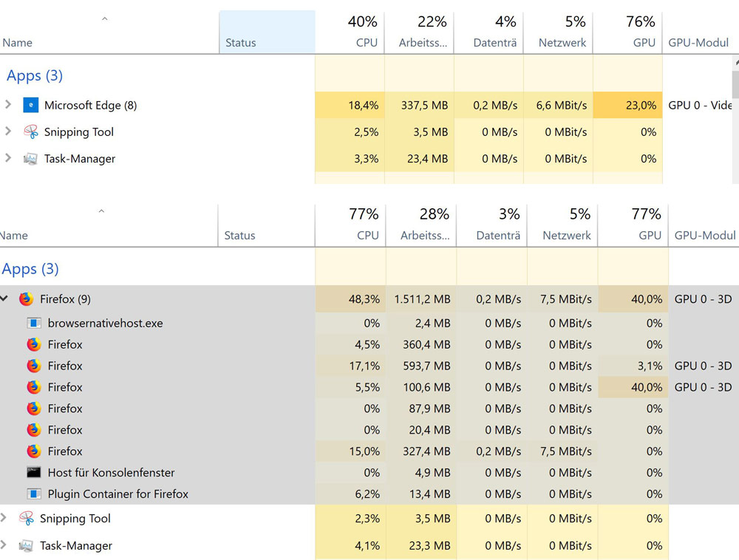Expand the Microsoft Edge (8) process group
Image resolution: width=739 pixels, height=560 pixels.
click(x=7, y=105)
